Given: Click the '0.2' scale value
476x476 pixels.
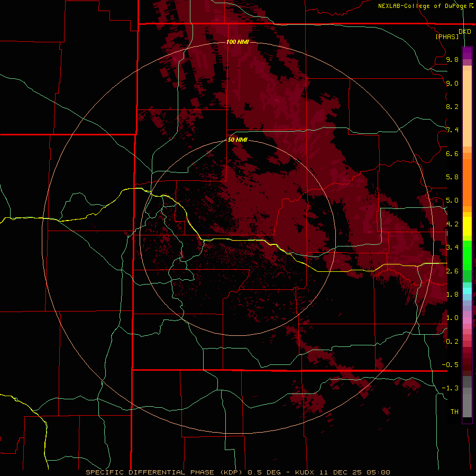Looking at the screenshot, I should coord(452,342).
